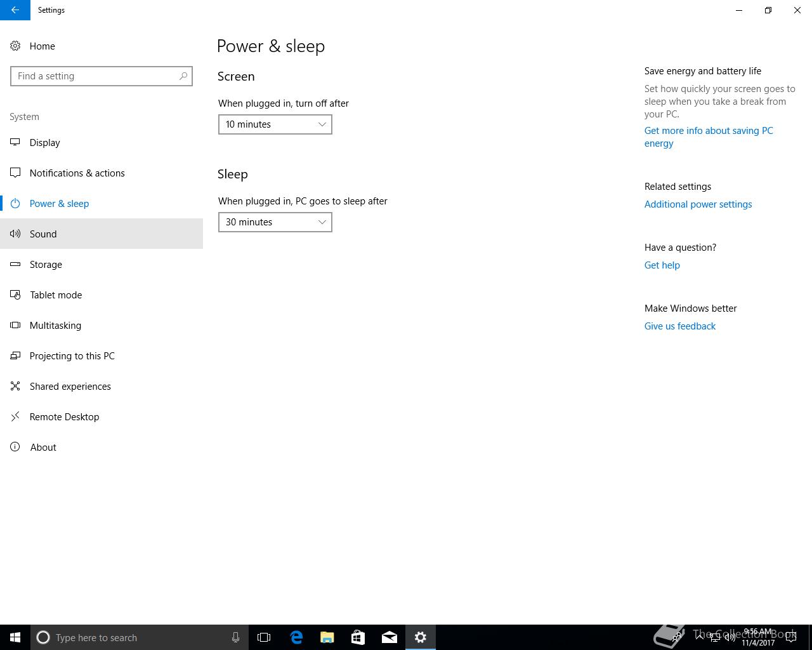Click Give us feedback link
Screen dimensions: 812x650
pyautogui.click(x=679, y=326)
